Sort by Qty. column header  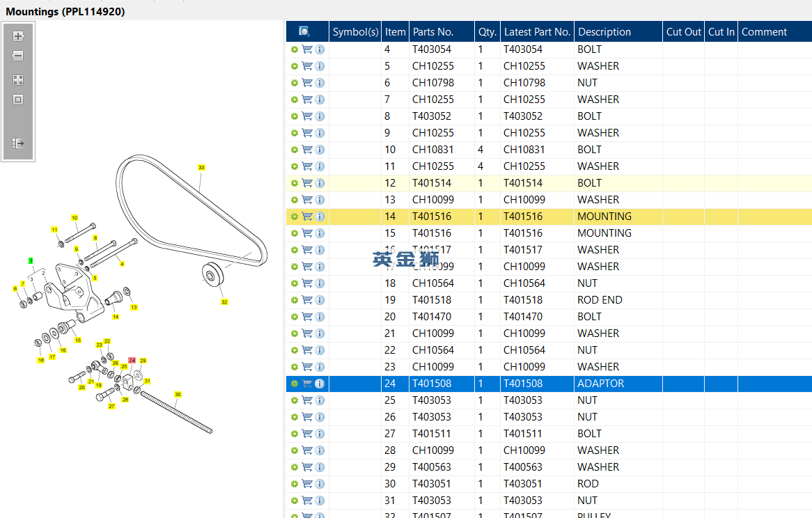pos(487,31)
